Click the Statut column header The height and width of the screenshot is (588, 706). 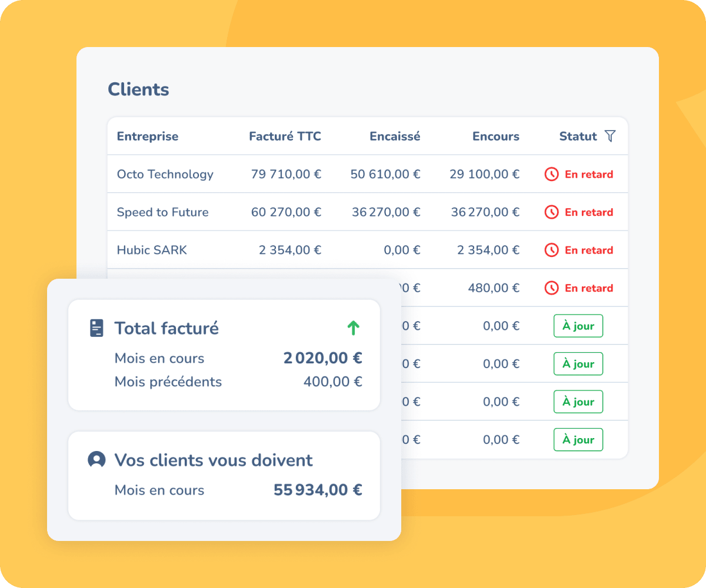578,136
